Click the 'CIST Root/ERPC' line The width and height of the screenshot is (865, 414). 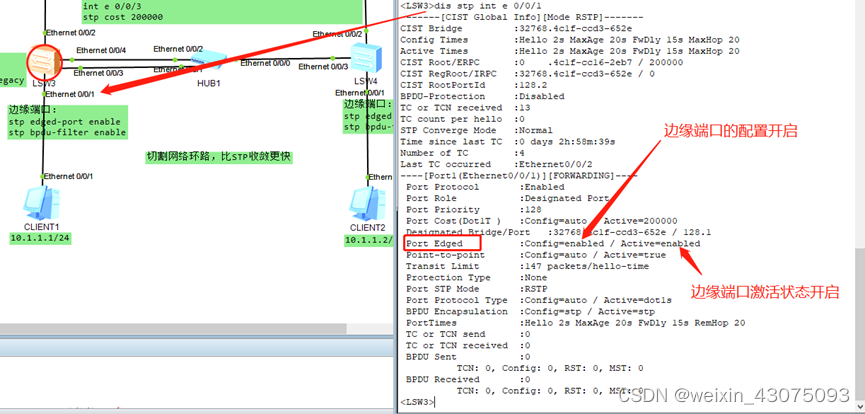click(541, 62)
